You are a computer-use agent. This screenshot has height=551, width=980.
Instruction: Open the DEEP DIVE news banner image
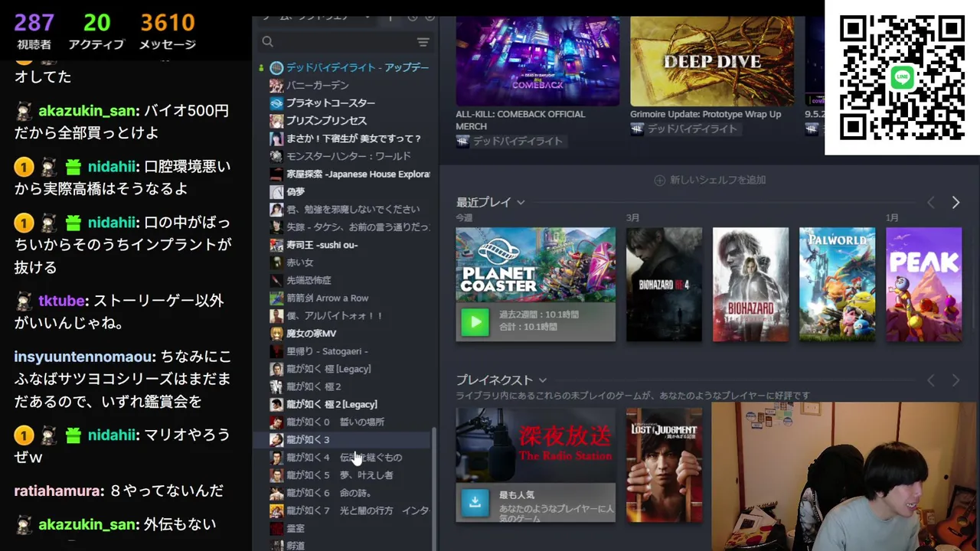click(x=712, y=61)
